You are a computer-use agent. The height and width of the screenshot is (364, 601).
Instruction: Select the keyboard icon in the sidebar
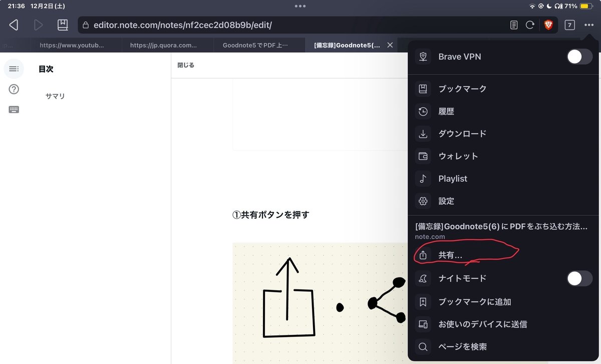pos(14,109)
